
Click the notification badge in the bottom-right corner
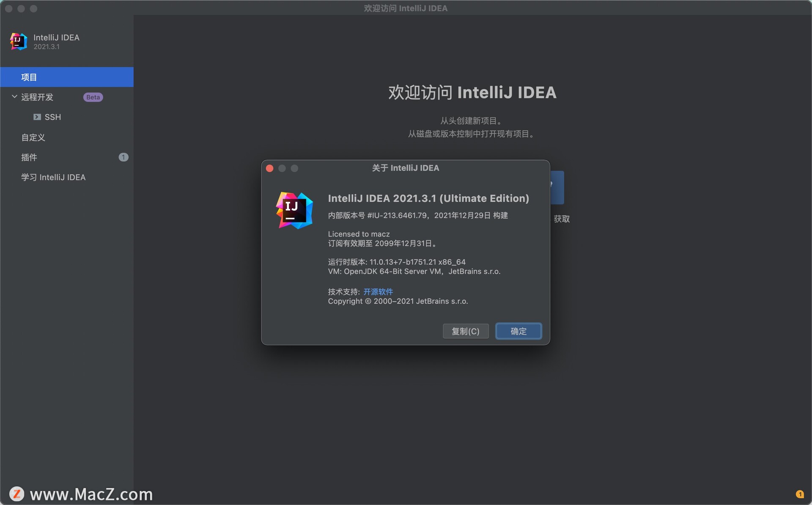click(800, 494)
